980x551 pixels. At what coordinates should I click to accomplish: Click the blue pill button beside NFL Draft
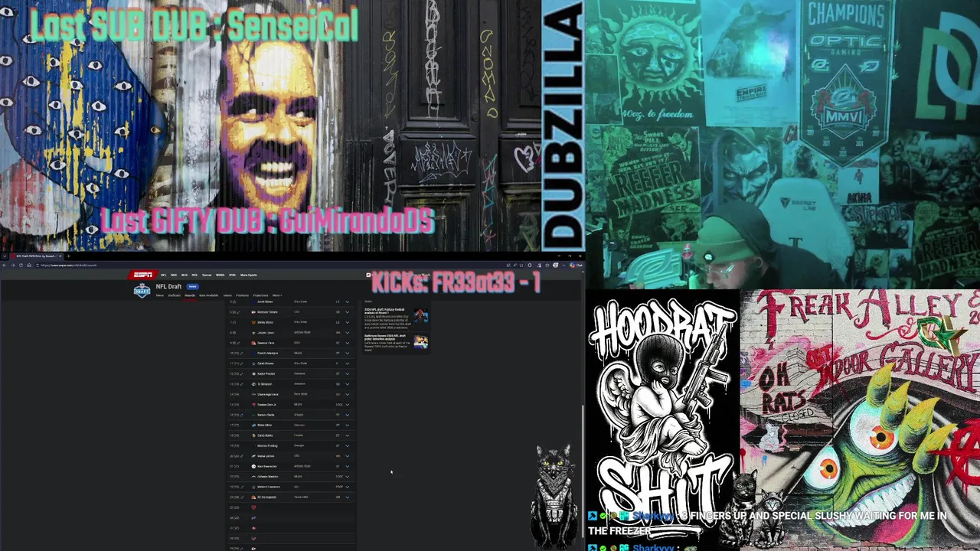[x=192, y=286]
